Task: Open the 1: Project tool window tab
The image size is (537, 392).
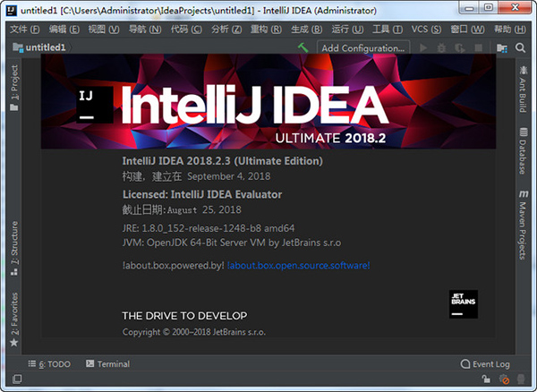Action: pyautogui.click(x=14, y=88)
